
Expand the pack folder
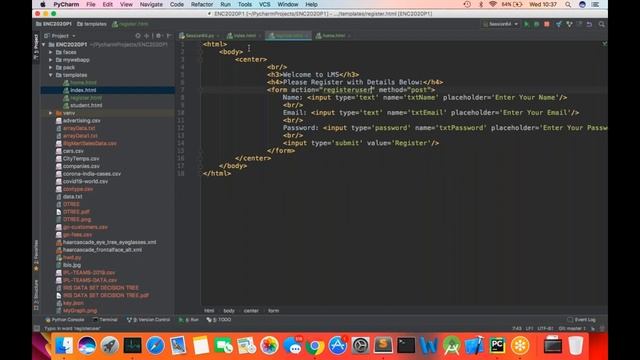point(51,67)
